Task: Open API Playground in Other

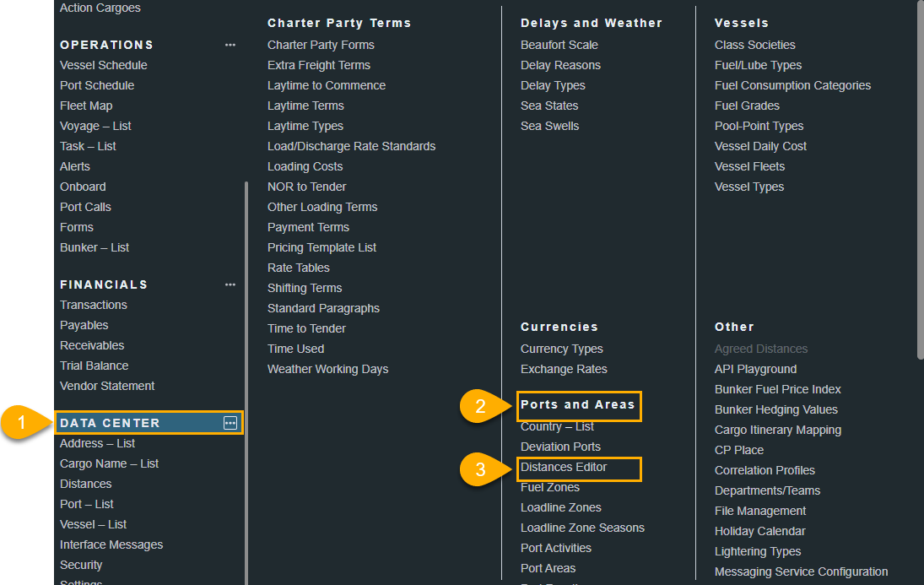Action: click(755, 369)
